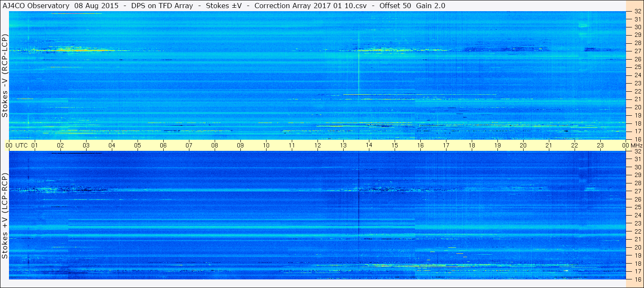This screenshot has height=288, width=644.
Task: Click the 'Gain 2.0' value in header
Action: click(x=431, y=6)
